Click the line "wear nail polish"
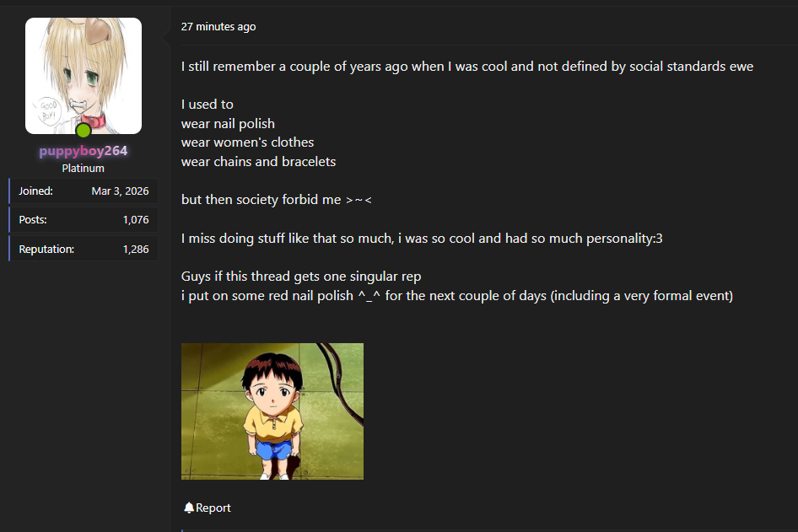Image resolution: width=798 pixels, height=532 pixels. coord(228,123)
